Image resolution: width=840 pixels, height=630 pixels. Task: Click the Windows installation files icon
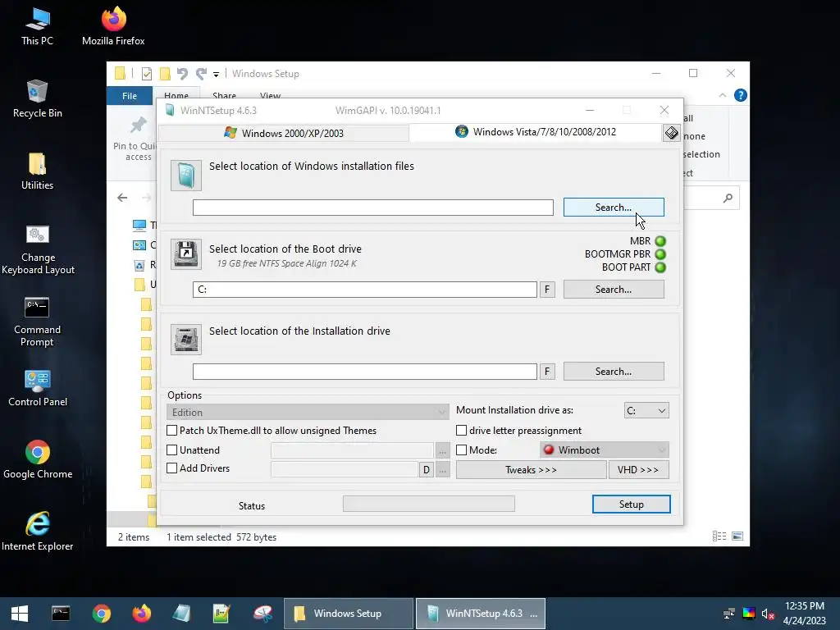click(x=186, y=176)
